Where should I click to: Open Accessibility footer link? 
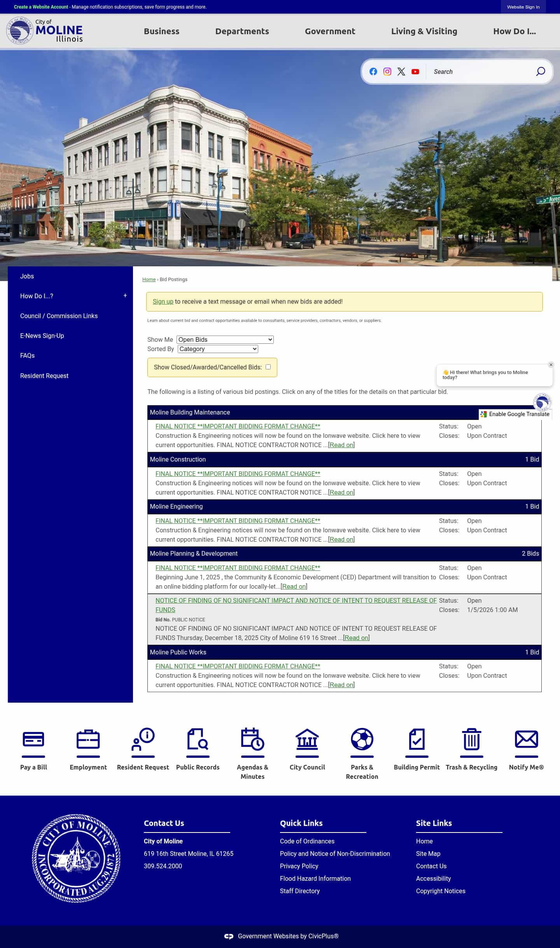tap(434, 878)
